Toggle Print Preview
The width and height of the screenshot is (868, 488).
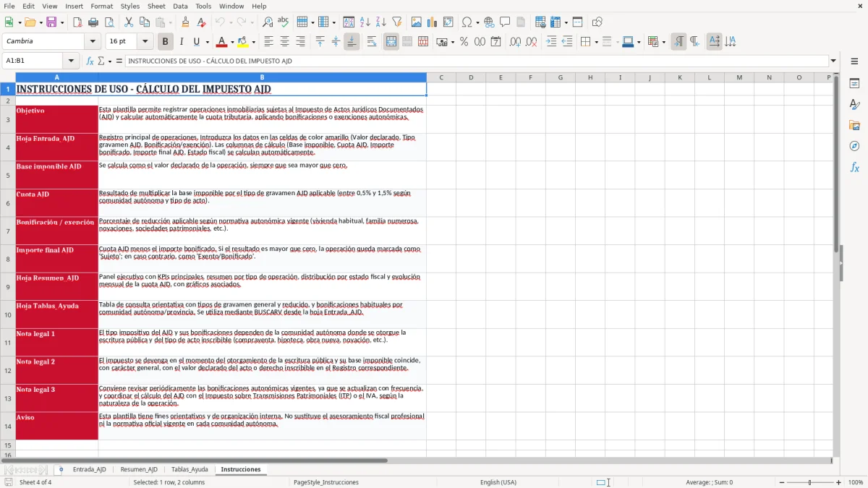click(x=109, y=22)
